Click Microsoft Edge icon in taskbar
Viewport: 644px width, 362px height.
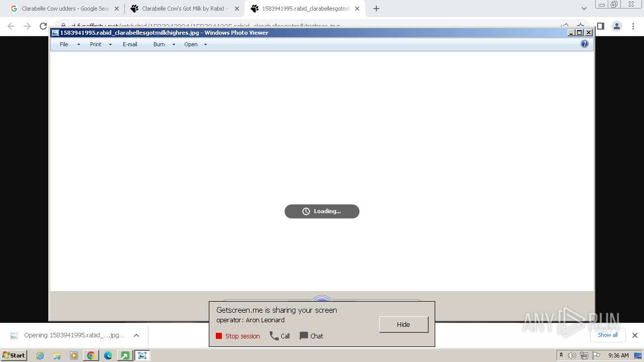pos(108,355)
